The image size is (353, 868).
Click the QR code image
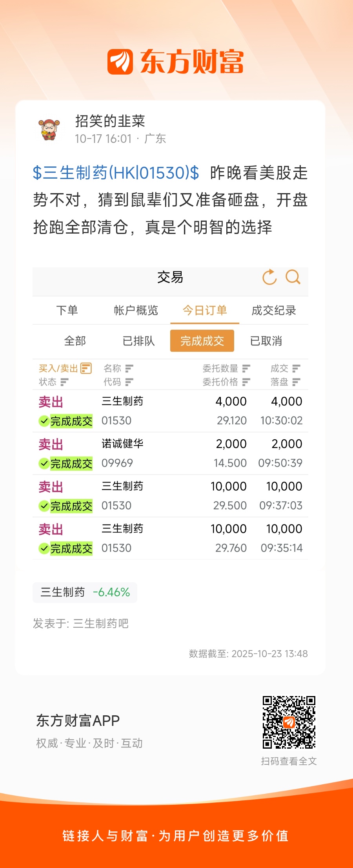(289, 722)
